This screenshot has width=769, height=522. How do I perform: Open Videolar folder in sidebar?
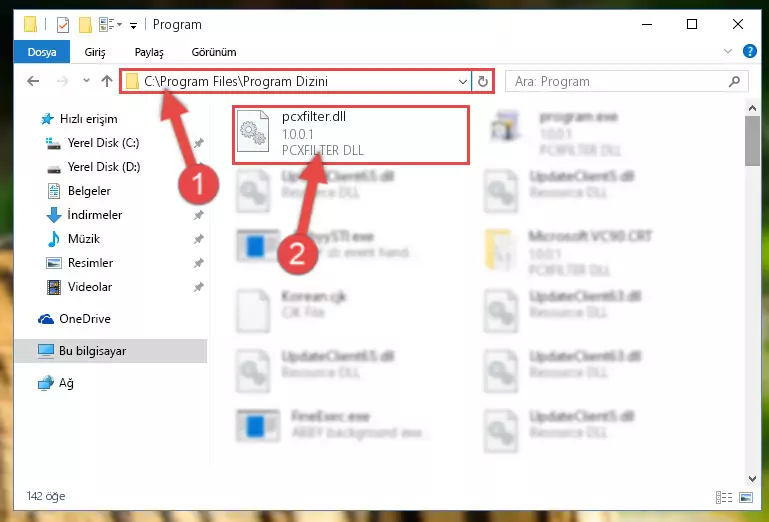click(79, 287)
